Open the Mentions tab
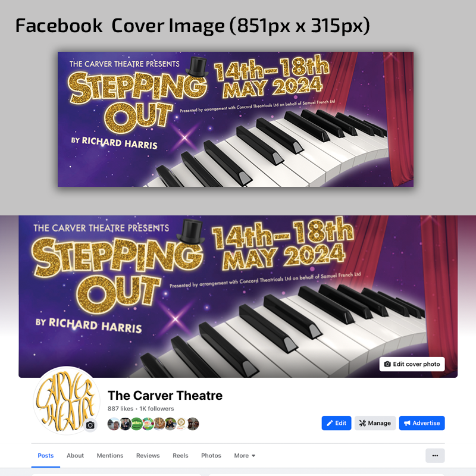 (110, 455)
